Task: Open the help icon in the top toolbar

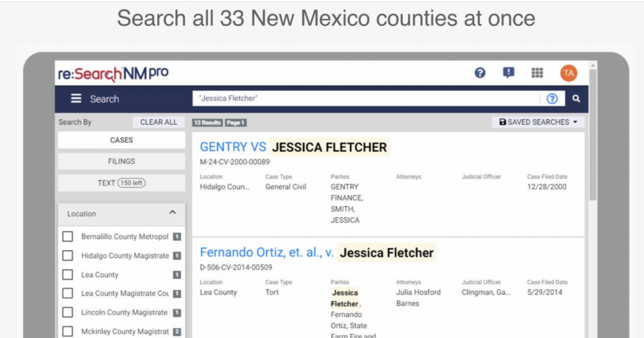Action: 480,73
